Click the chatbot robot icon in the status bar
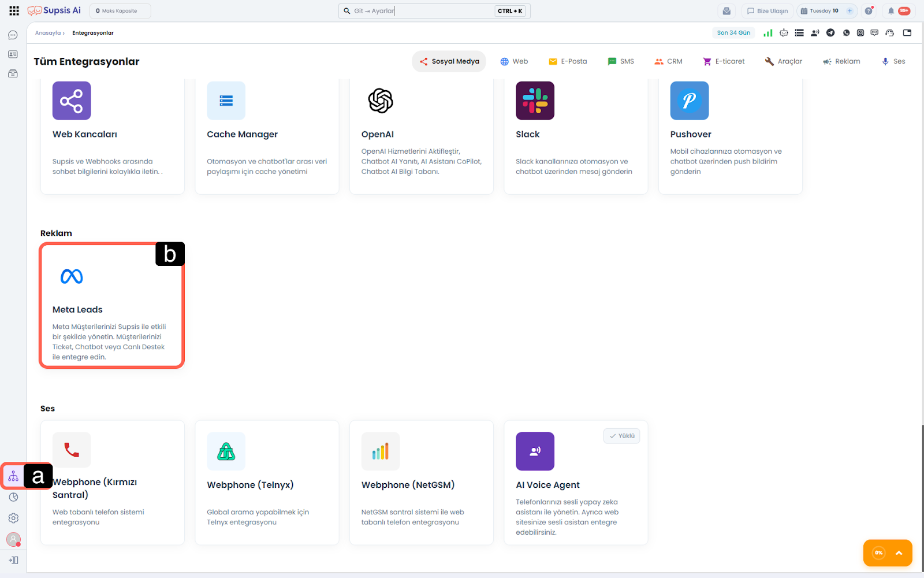 (x=784, y=33)
